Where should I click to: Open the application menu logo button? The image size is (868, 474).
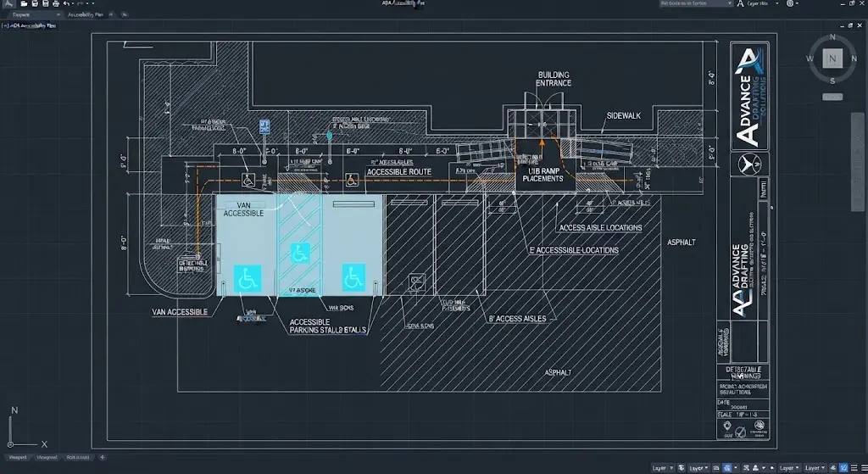(x=8, y=3)
